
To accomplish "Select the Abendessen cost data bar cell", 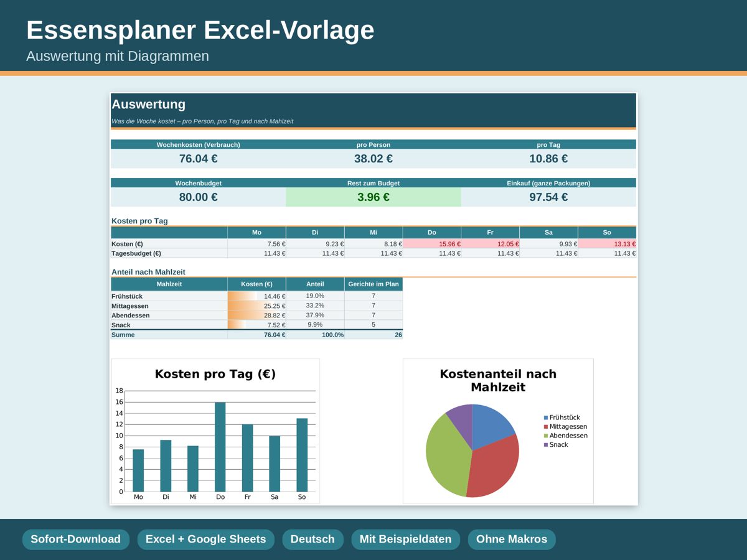I will pos(257,315).
